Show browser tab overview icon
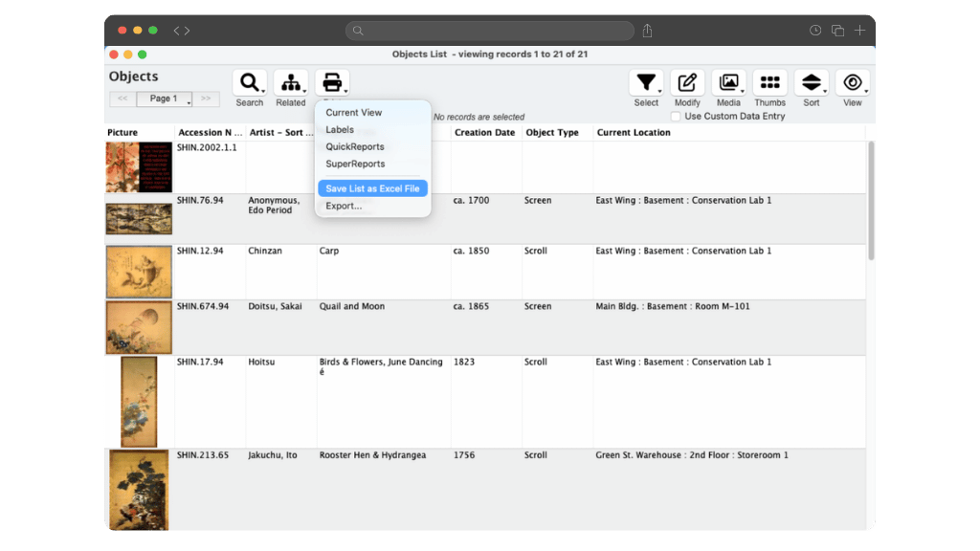 coord(837,31)
